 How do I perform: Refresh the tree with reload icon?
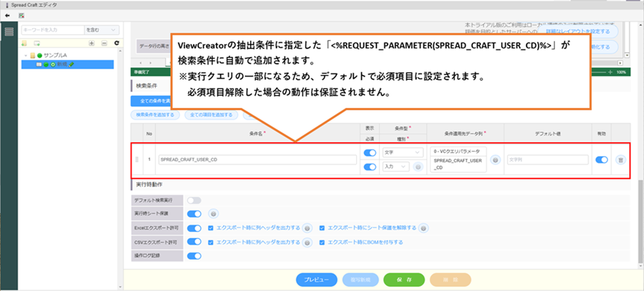pyautogui.click(x=117, y=43)
